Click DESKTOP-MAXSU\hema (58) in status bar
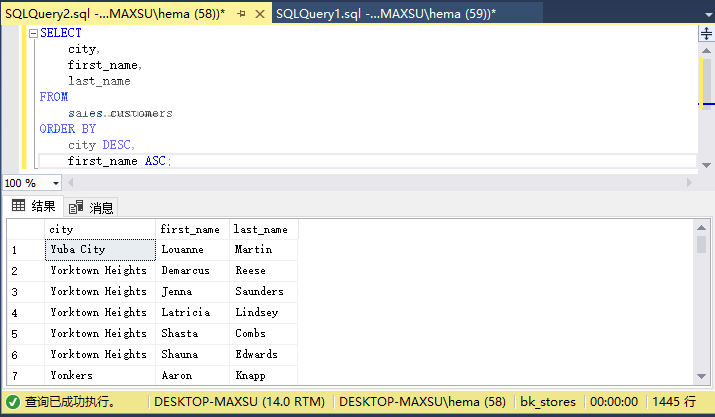This screenshot has height=417, width=715. [422, 402]
